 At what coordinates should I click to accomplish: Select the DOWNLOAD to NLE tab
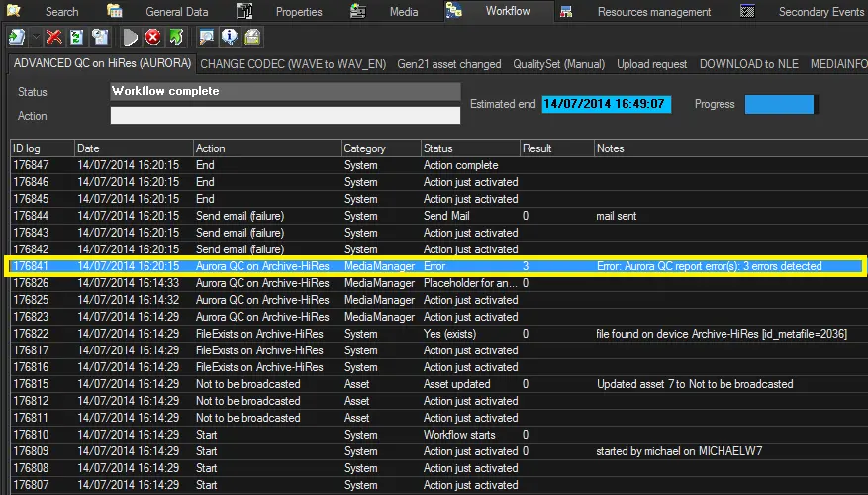point(748,64)
